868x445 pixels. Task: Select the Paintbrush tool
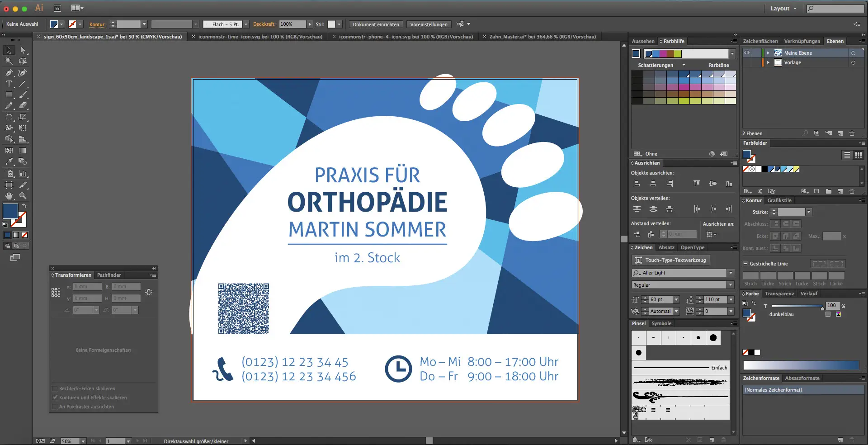pyautogui.click(x=24, y=95)
